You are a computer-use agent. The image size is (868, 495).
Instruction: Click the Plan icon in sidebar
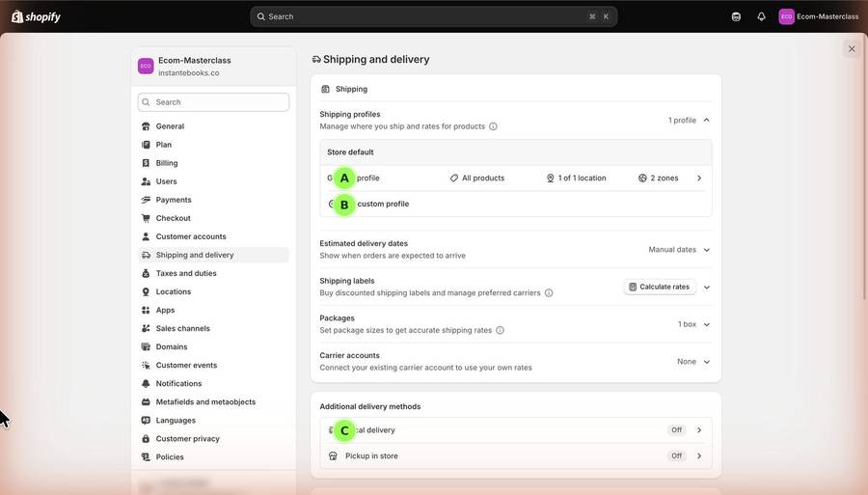[146, 145]
